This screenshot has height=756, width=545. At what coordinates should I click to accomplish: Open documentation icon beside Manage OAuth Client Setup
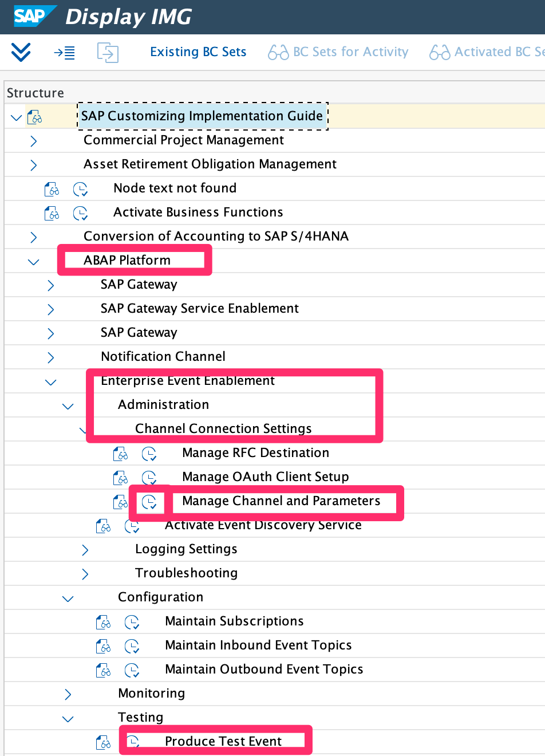pyautogui.click(x=120, y=478)
